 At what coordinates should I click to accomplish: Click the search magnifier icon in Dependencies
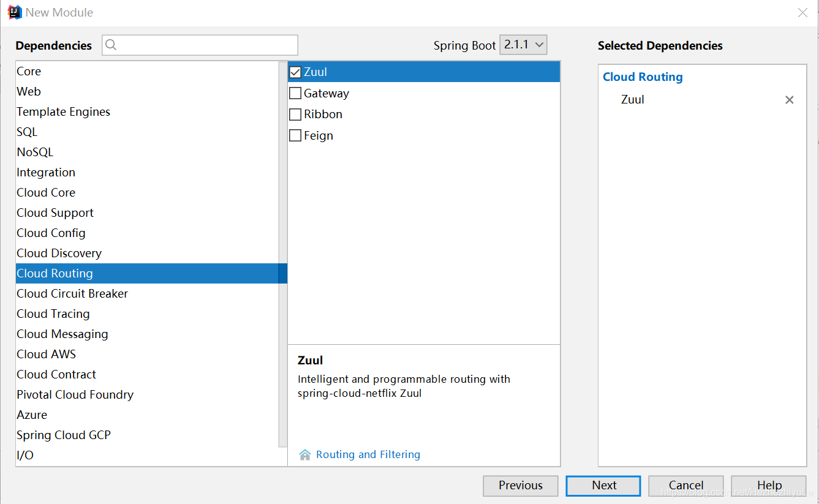(111, 45)
